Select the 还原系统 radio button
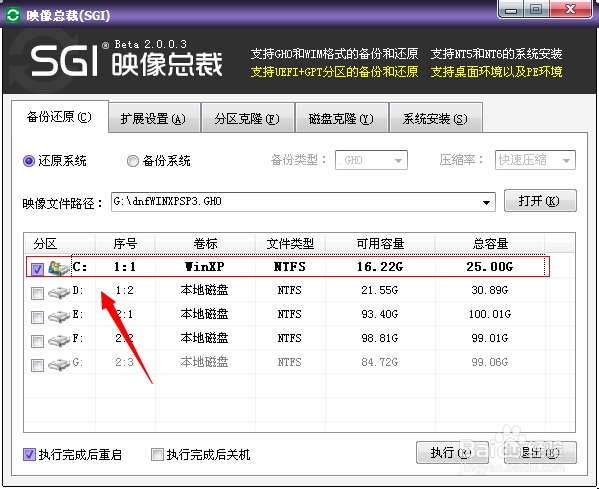 click(29, 161)
